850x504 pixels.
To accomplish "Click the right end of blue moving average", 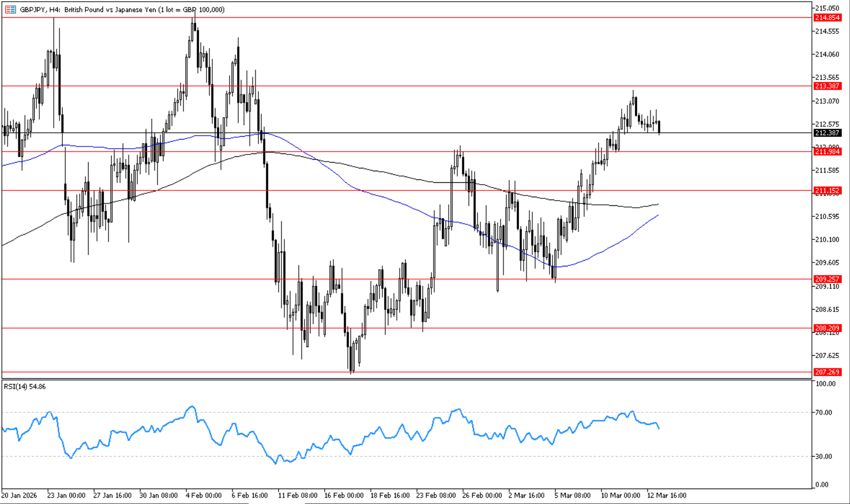I will 658,215.
